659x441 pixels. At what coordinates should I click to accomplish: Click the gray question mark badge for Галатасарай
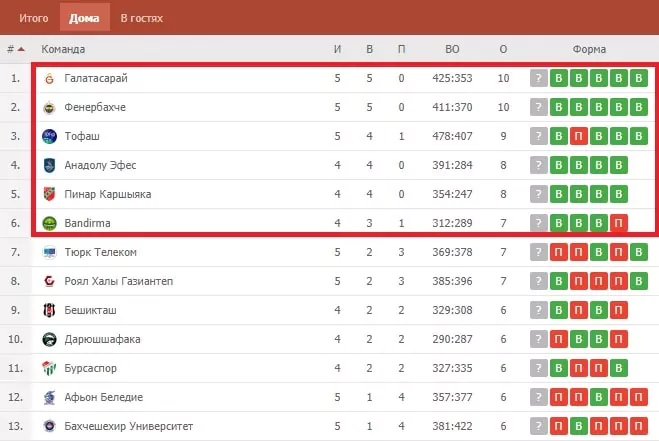(x=538, y=78)
